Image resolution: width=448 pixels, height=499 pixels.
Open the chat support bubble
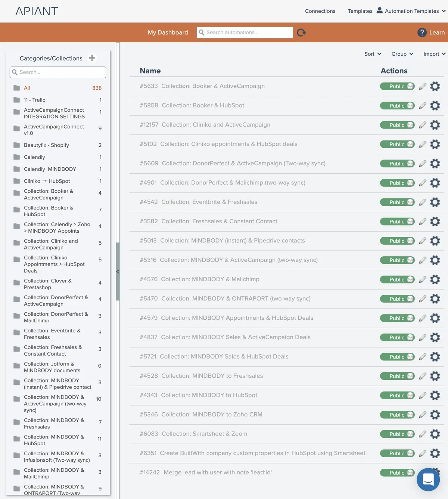(428, 479)
